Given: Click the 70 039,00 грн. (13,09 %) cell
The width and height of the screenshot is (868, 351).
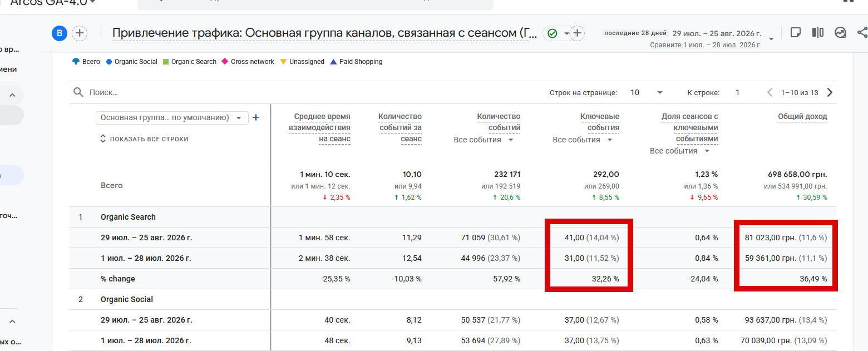Looking at the screenshot, I should click(x=784, y=340).
